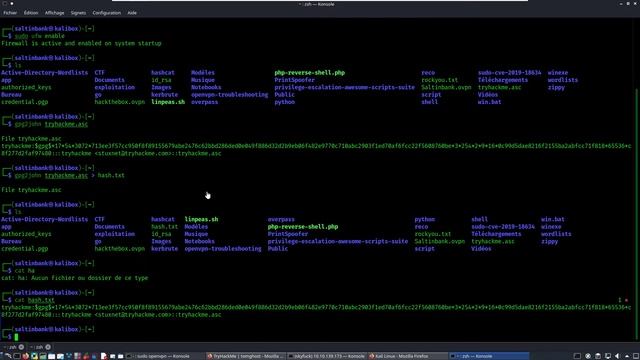
Task: Switch to the sudo openvpn Konsole window
Action: pos(163,356)
